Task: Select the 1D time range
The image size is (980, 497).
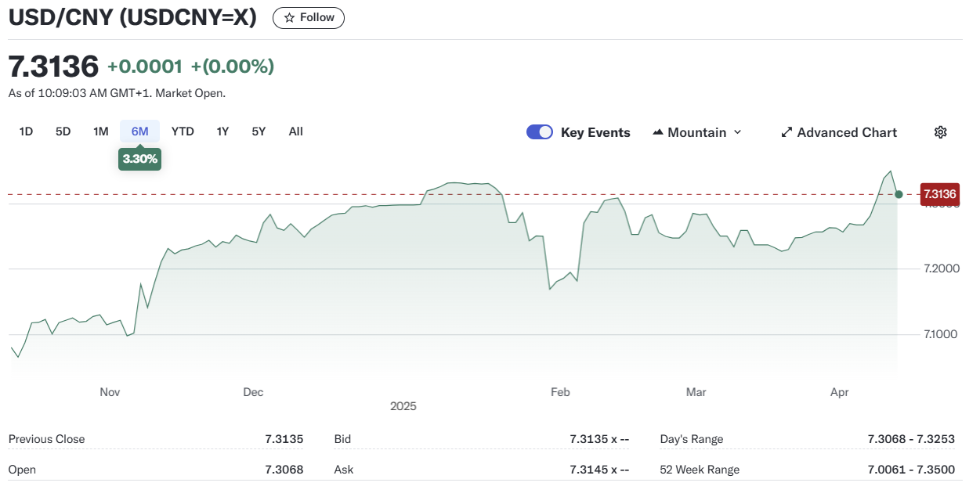Action: [x=26, y=131]
